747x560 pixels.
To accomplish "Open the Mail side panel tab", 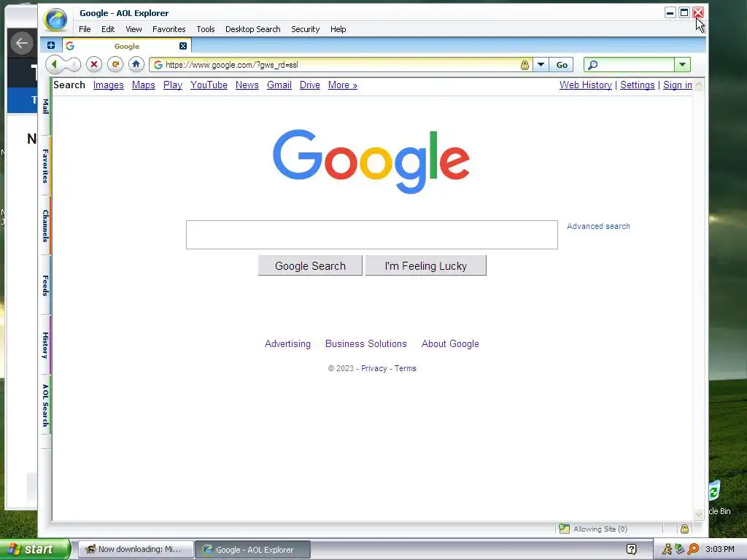I will point(46,106).
